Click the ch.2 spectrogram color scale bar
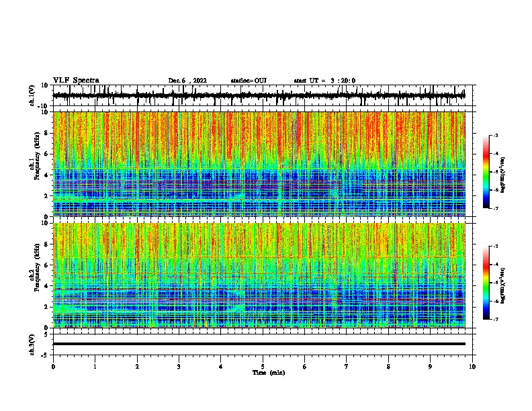 pos(486,283)
